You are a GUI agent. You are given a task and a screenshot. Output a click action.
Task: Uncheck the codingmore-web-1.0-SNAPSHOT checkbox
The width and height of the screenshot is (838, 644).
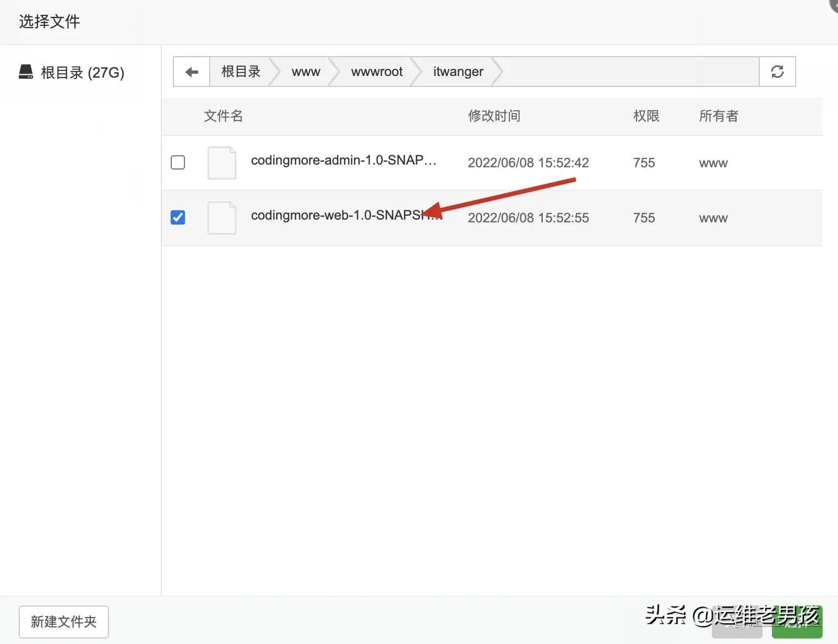(177, 217)
